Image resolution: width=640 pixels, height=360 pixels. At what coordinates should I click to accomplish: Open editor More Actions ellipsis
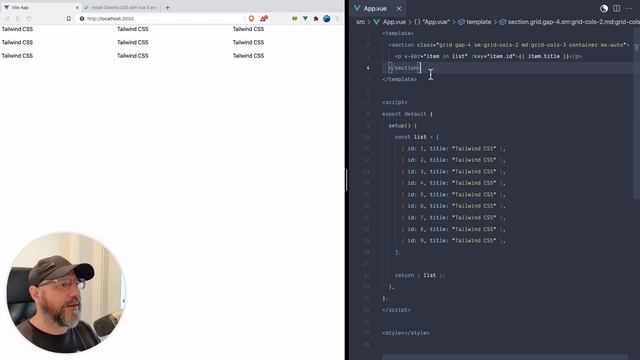(x=629, y=9)
